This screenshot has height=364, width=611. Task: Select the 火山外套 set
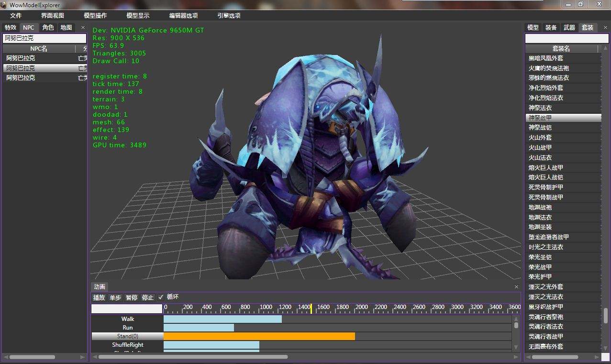(x=563, y=137)
